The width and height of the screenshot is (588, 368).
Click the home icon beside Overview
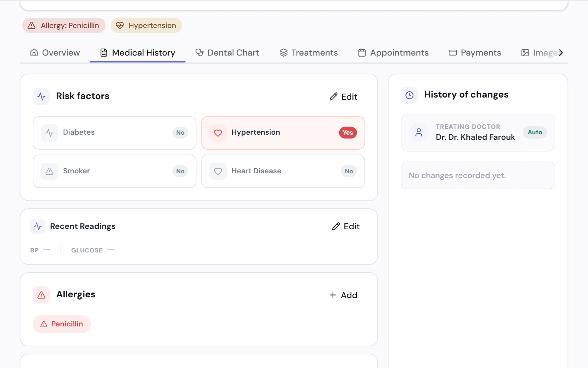(x=34, y=53)
